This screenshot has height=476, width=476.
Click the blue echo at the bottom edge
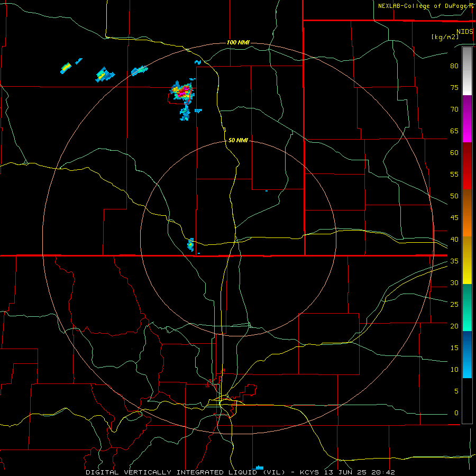click(x=259, y=468)
